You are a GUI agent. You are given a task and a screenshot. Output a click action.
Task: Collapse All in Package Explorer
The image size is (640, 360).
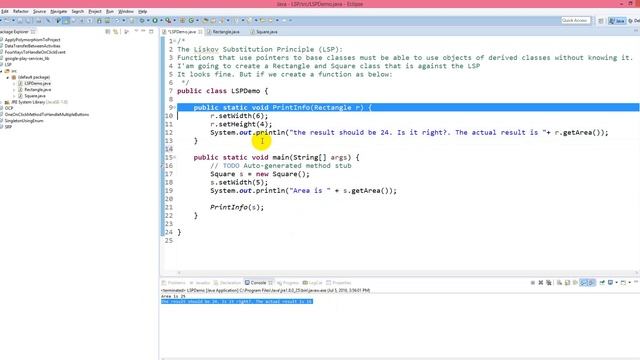coord(107,31)
